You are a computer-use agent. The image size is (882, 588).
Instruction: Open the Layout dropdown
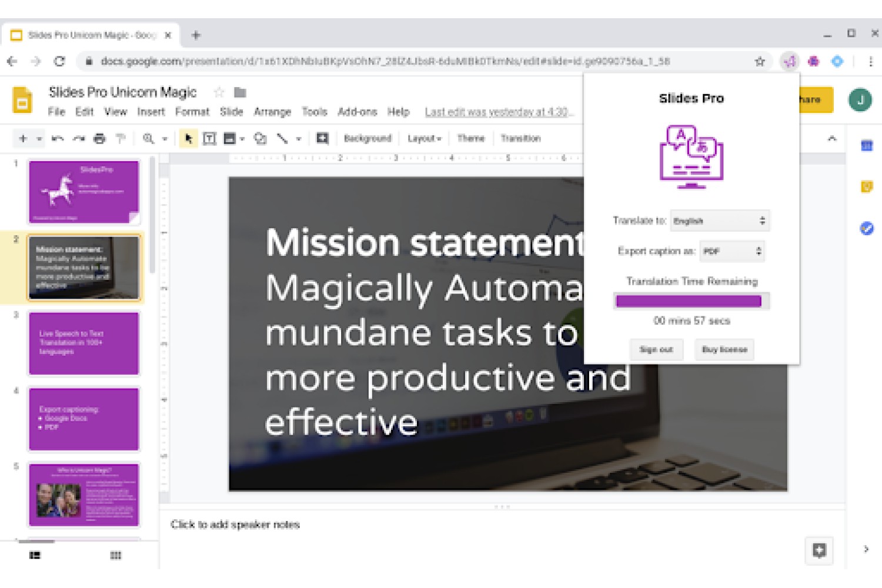coord(425,139)
